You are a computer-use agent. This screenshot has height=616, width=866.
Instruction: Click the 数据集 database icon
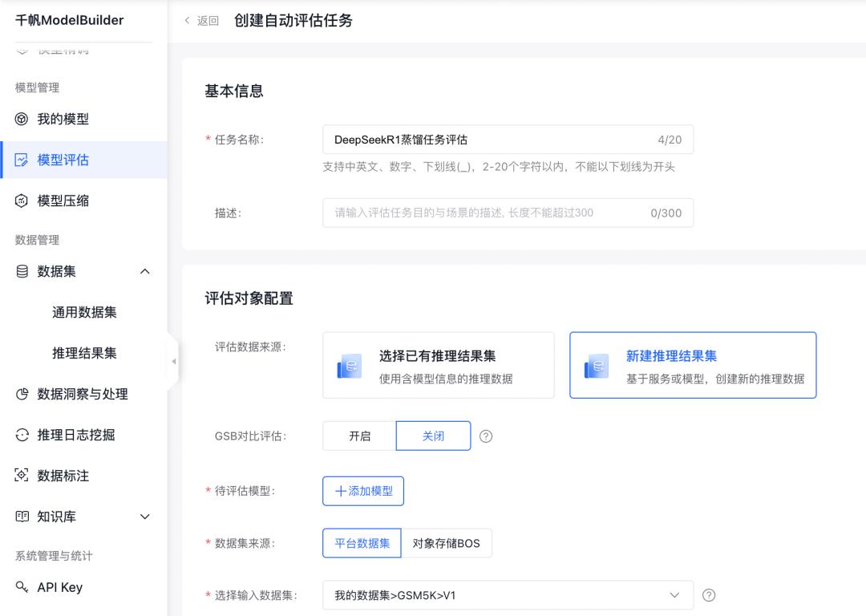(22, 271)
